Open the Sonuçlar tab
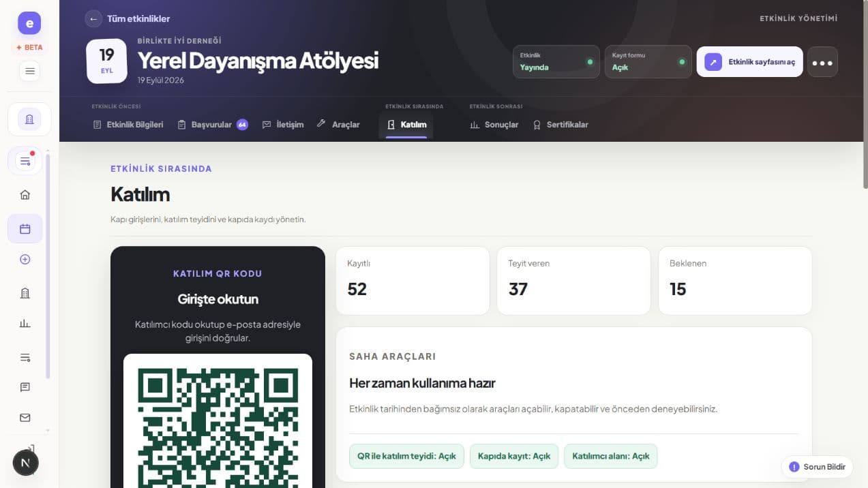Image resolution: width=868 pixels, height=488 pixels. tap(494, 125)
